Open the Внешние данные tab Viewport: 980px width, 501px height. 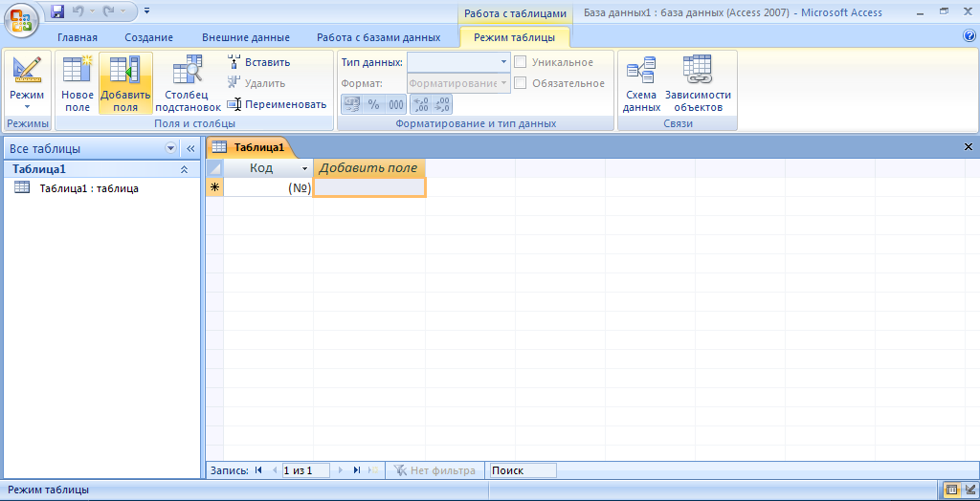(246, 37)
